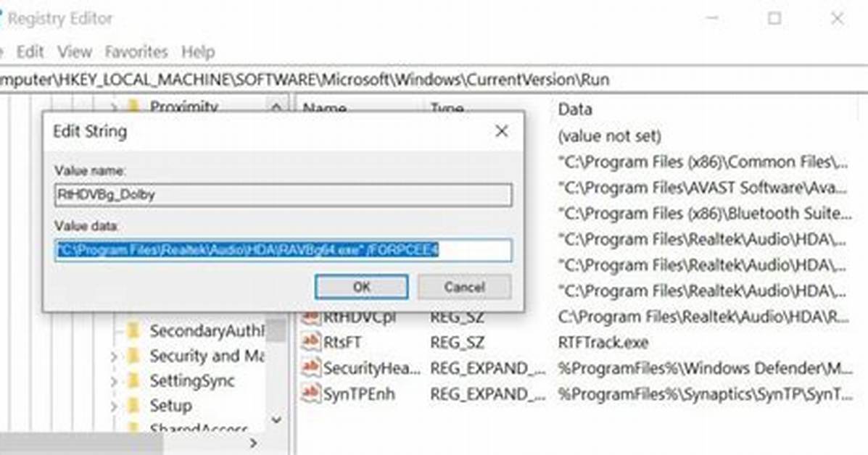Click REG_EXPAND type of SynTPEnh row
The width and height of the screenshot is (868, 455).
488,393
